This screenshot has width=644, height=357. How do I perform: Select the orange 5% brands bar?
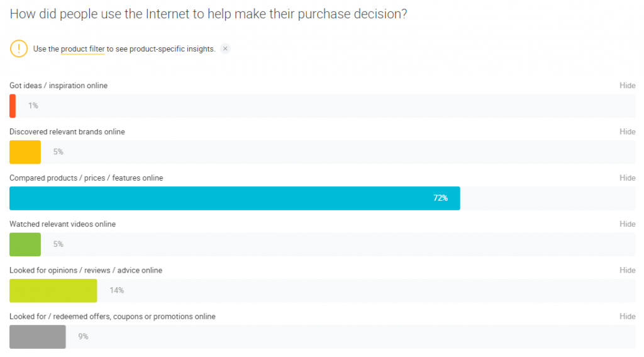pyautogui.click(x=25, y=152)
